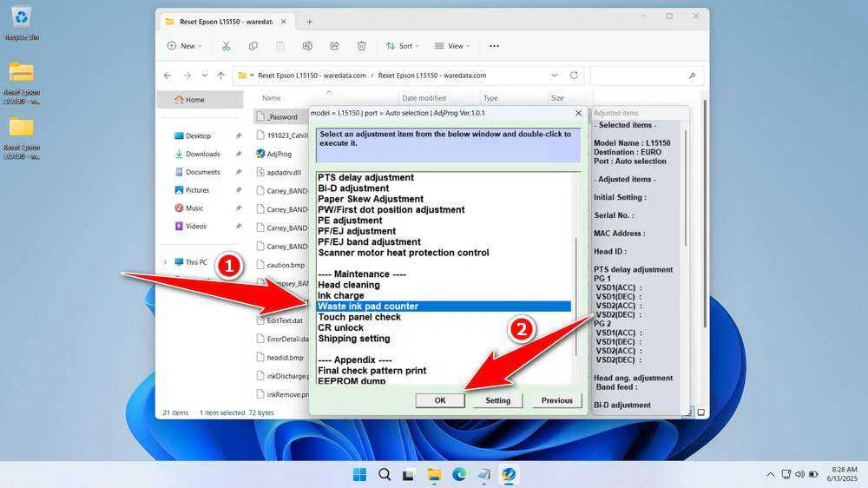Screen dimensions: 868x488
Task: Expand the This PC tree node
Action: coord(165,262)
